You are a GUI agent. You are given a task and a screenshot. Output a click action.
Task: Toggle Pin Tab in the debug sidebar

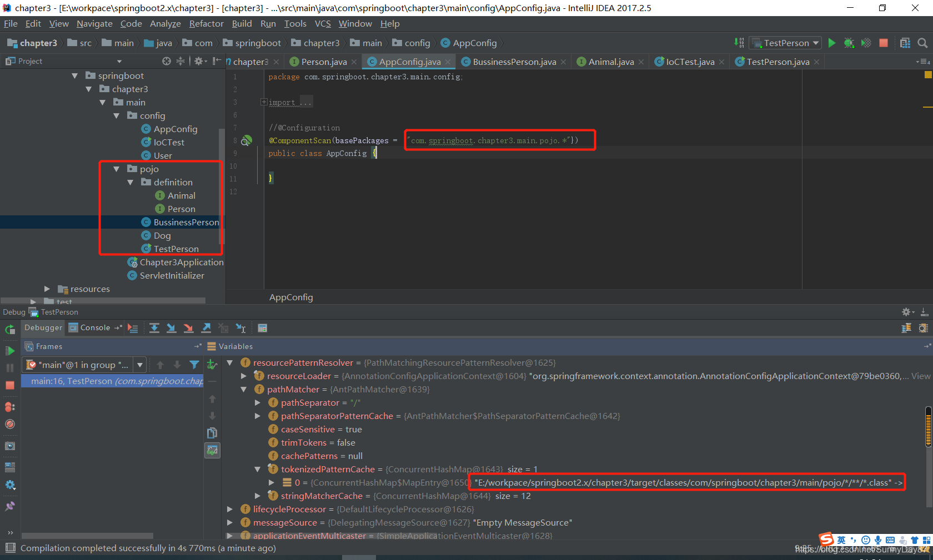10,506
